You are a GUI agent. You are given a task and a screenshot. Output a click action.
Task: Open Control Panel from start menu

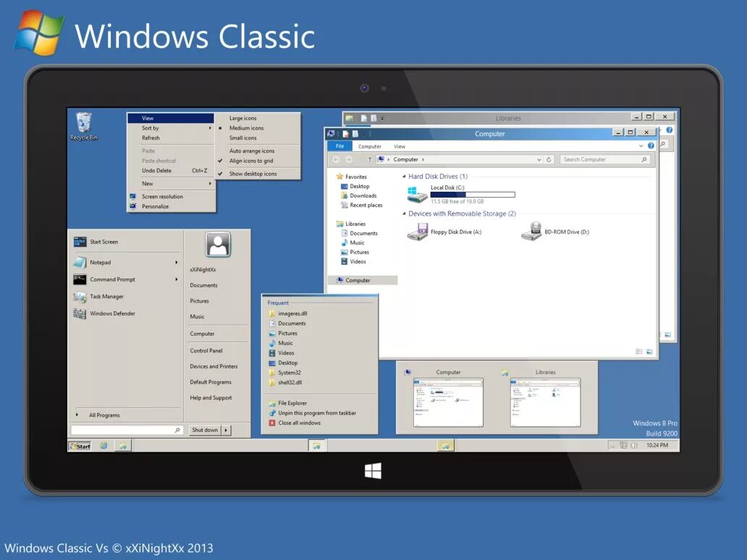click(x=206, y=350)
